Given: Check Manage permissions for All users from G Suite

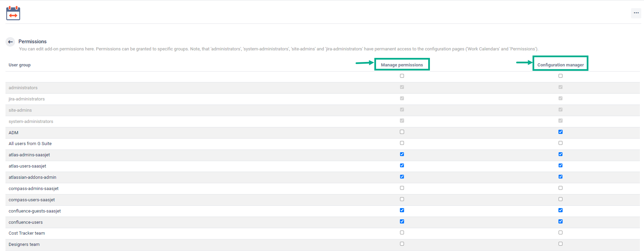Looking at the screenshot, I should pyautogui.click(x=402, y=143).
